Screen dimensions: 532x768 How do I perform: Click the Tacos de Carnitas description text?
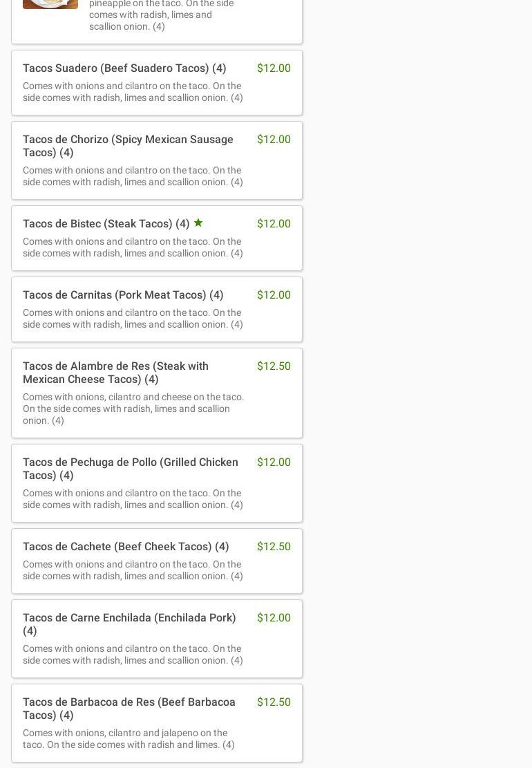coord(133,319)
